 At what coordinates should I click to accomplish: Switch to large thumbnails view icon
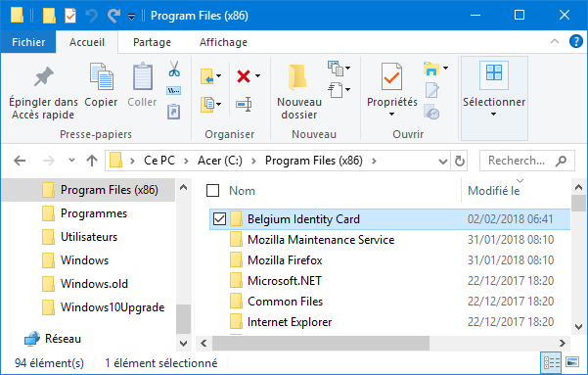[x=572, y=362]
